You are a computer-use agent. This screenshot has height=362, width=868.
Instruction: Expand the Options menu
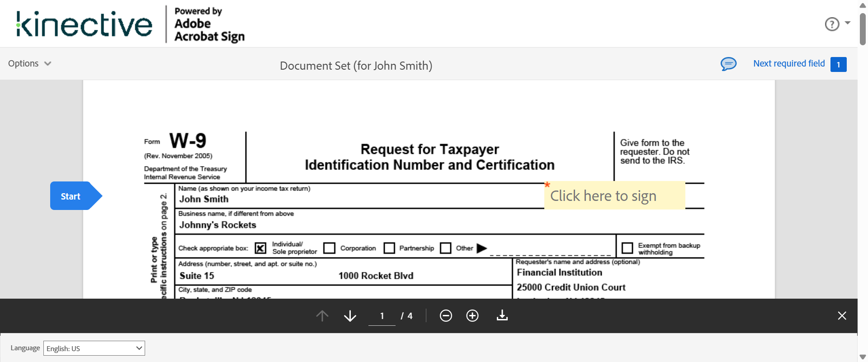coord(30,63)
